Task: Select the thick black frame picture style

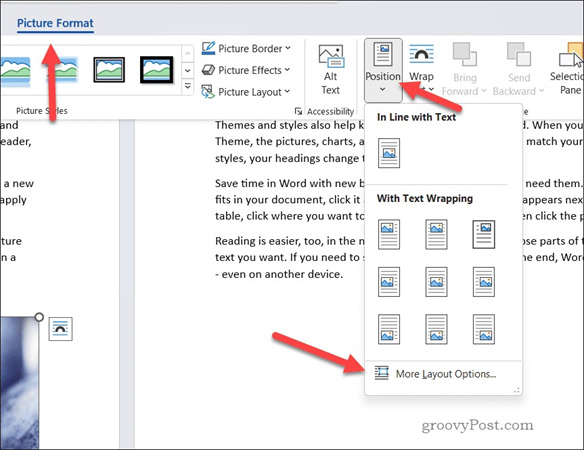Action: 156,70
